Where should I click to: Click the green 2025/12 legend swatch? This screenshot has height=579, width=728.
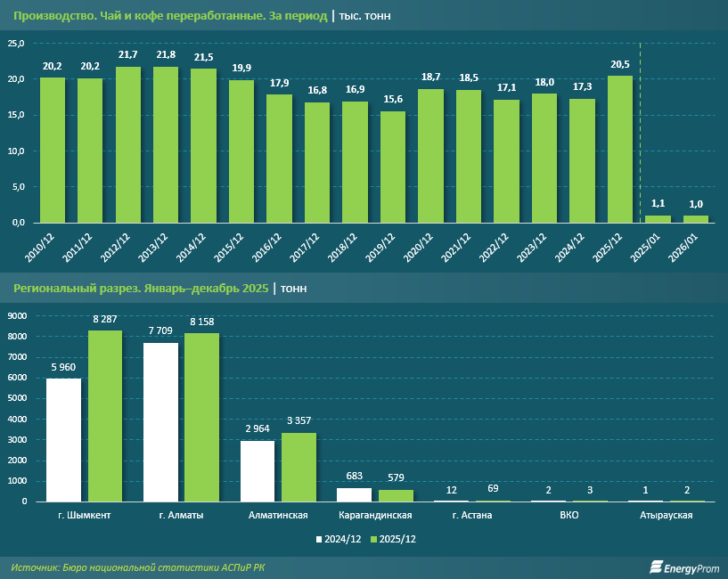372,539
